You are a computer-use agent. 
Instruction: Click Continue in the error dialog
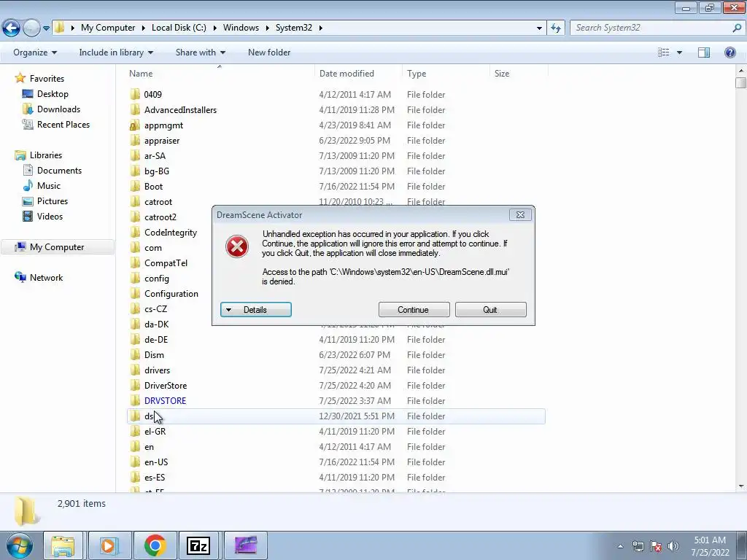pyautogui.click(x=414, y=309)
